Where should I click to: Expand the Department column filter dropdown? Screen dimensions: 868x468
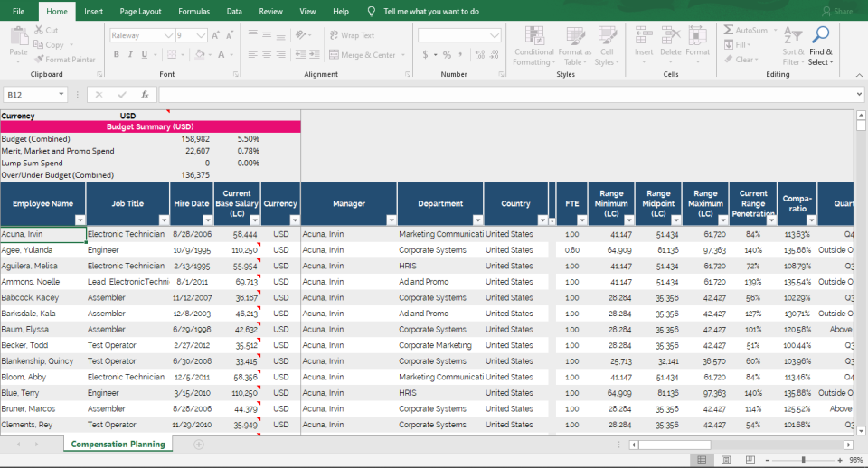click(476, 220)
